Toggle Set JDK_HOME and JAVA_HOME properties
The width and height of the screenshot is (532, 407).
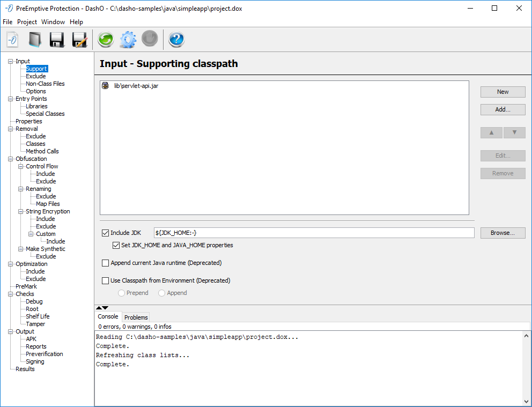[116, 245]
